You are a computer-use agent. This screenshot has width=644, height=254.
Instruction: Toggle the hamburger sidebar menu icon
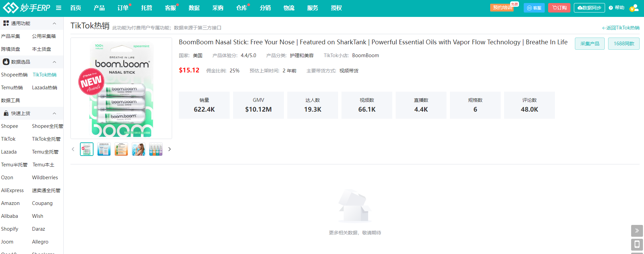tap(59, 8)
